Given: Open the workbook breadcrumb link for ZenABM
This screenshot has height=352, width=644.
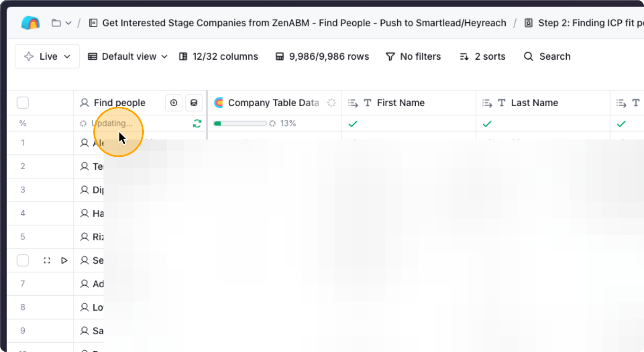Looking at the screenshot, I should tap(304, 23).
